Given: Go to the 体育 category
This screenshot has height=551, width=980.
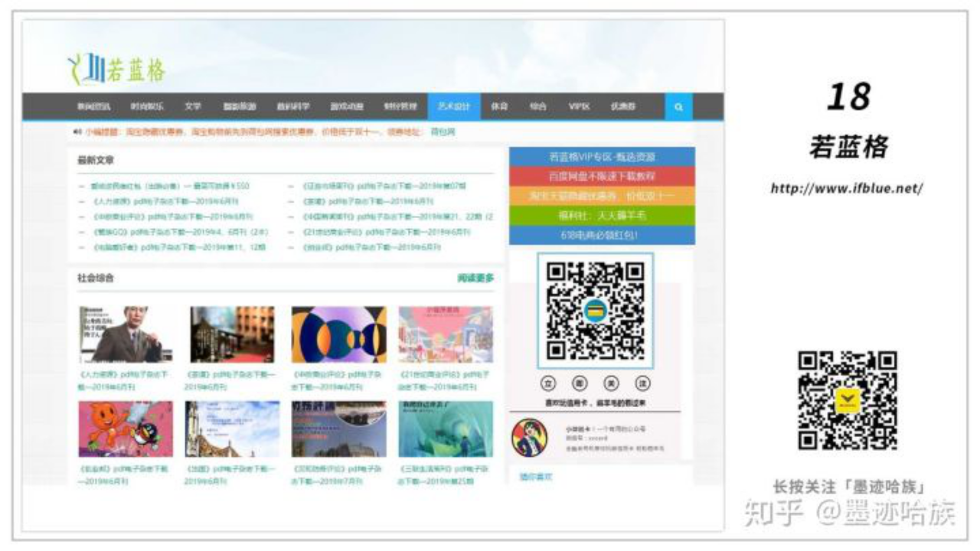Looking at the screenshot, I should click(x=499, y=107).
